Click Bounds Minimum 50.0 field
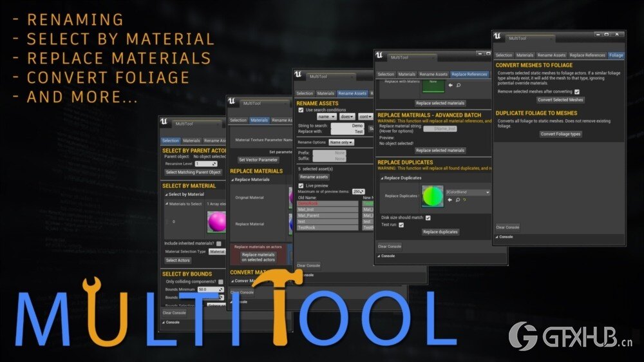Viewport: 644px width, 362px height. point(211,290)
